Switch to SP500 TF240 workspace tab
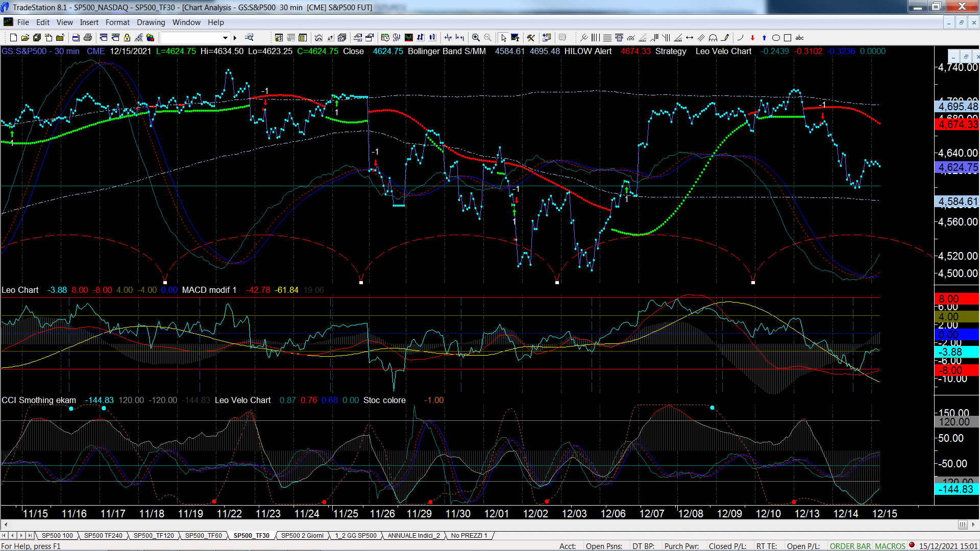 [x=103, y=535]
